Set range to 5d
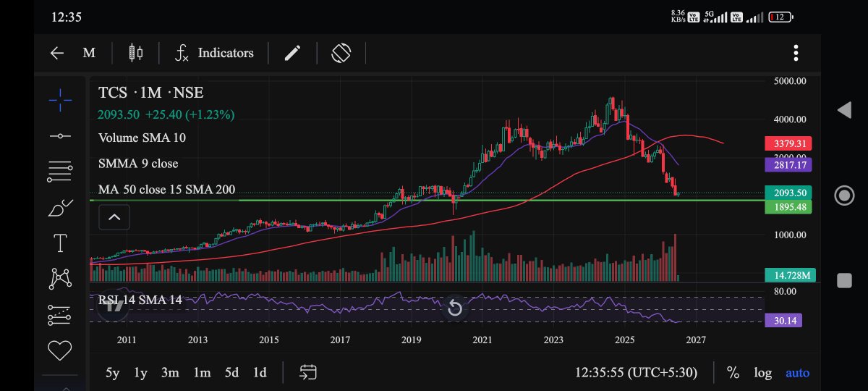868x391 pixels. [231, 373]
